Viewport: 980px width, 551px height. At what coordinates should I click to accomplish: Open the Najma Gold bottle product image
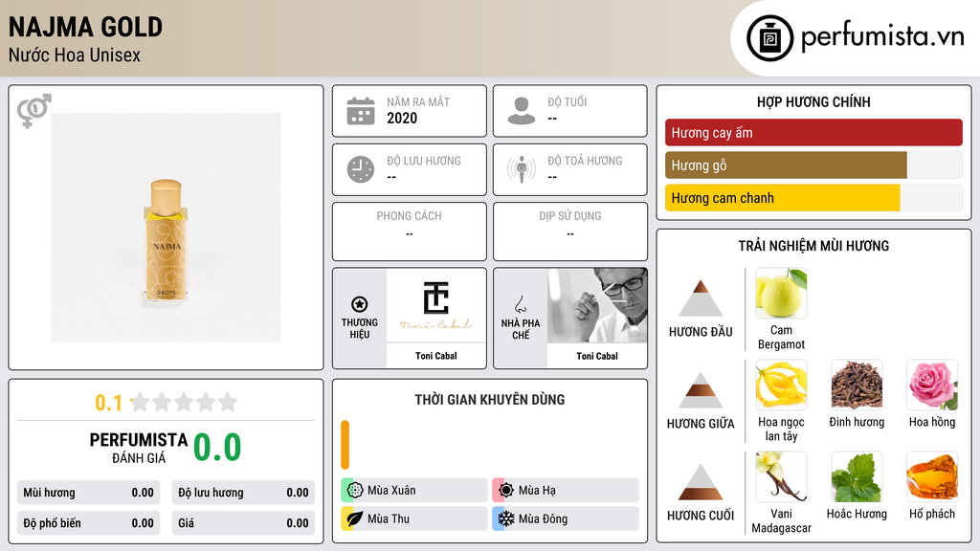coord(167,228)
